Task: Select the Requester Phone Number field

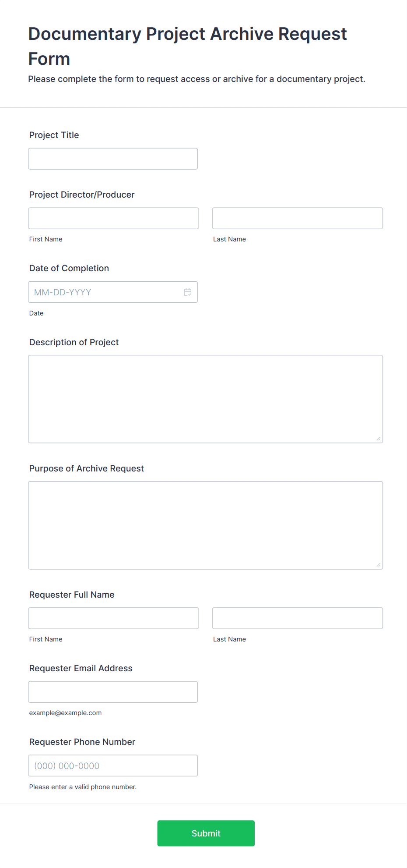Action: tap(113, 765)
